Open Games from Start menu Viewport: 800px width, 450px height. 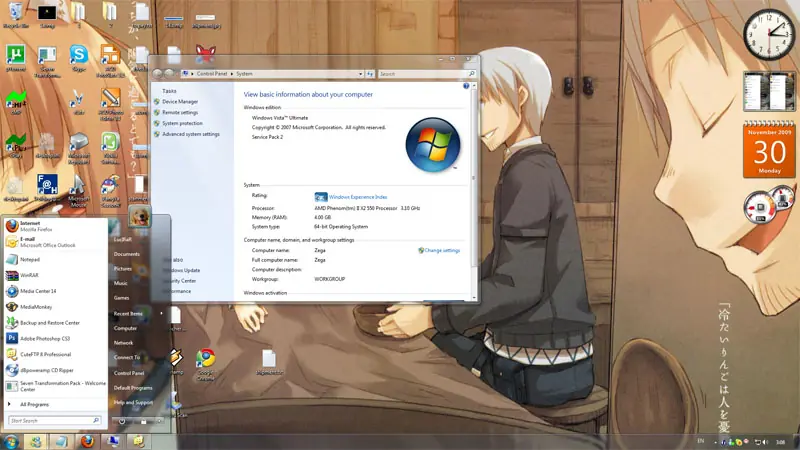pos(121,298)
